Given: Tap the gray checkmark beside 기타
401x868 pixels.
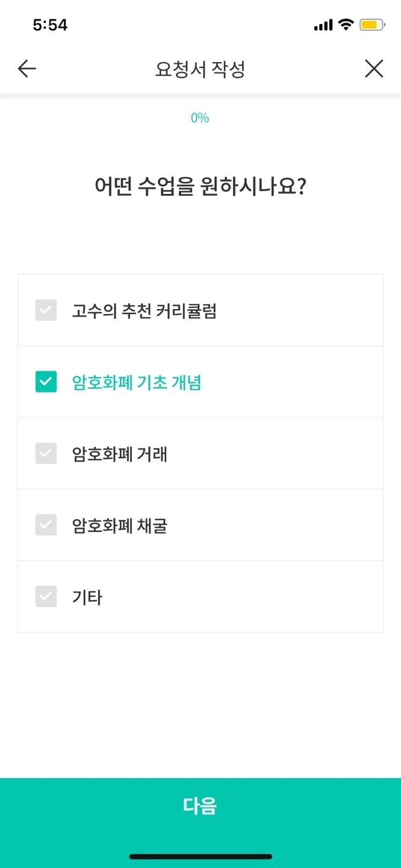Looking at the screenshot, I should pos(46,596).
